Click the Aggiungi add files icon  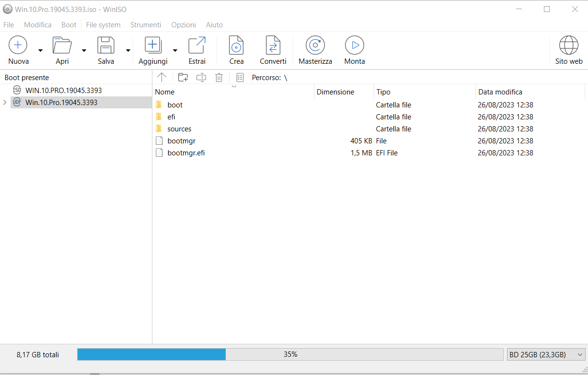point(153,45)
